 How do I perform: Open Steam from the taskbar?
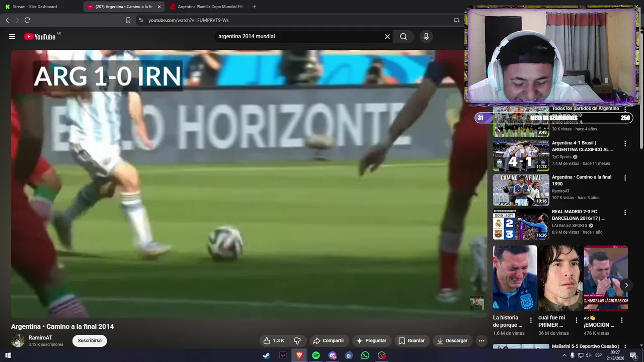pos(266,355)
